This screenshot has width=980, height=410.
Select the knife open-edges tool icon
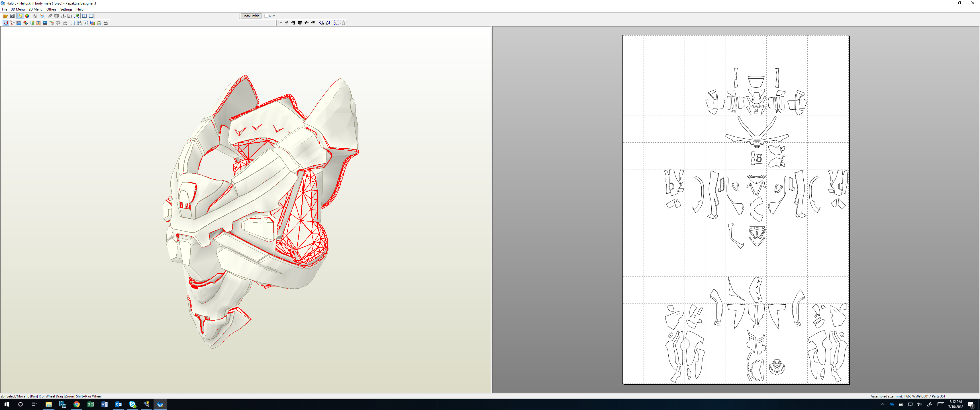(x=50, y=16)
